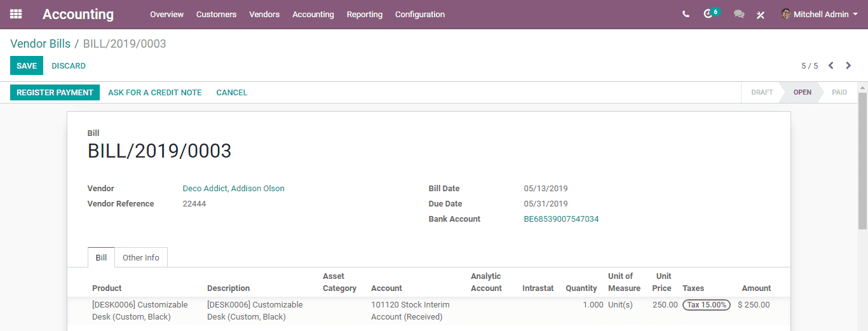Go to next record arrow
868x331 pixels.
[x=848, y=65]
